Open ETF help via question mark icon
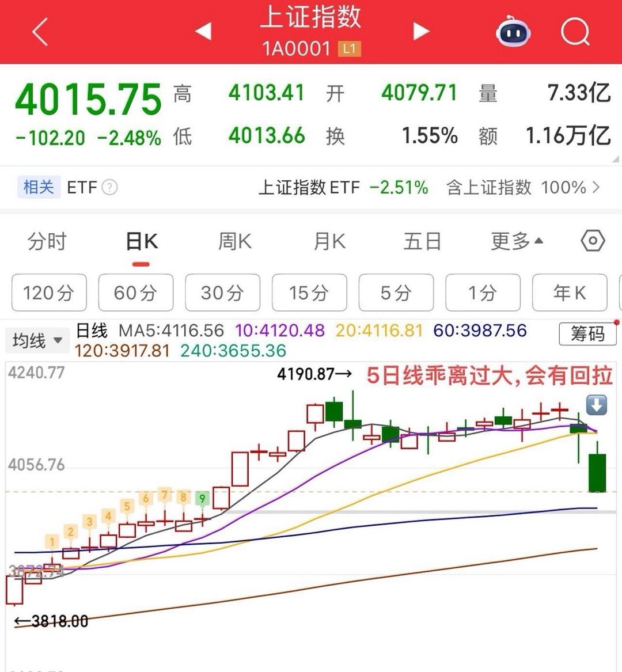Image resolution: width=622 pixels, height=672 pixels. [109, 188]
